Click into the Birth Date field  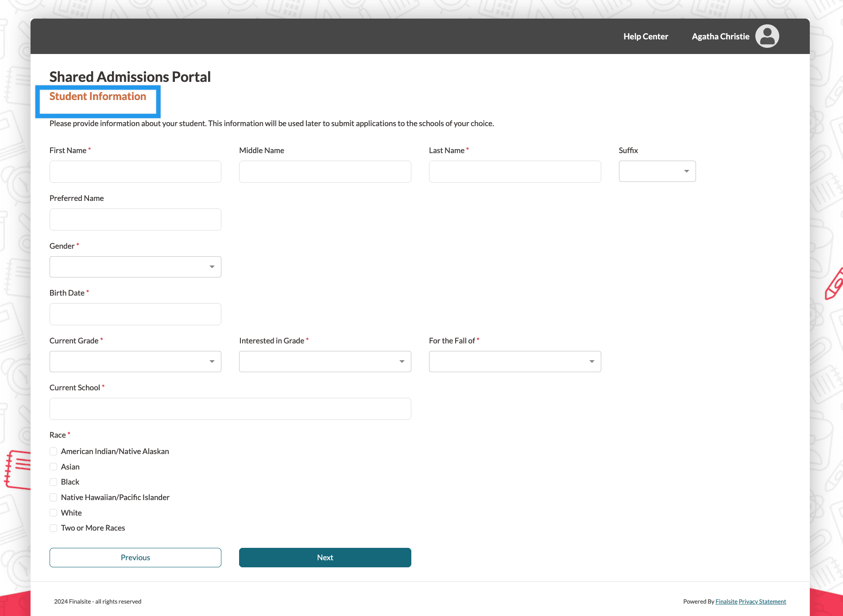pyautogui.click(x=135, y=314)
